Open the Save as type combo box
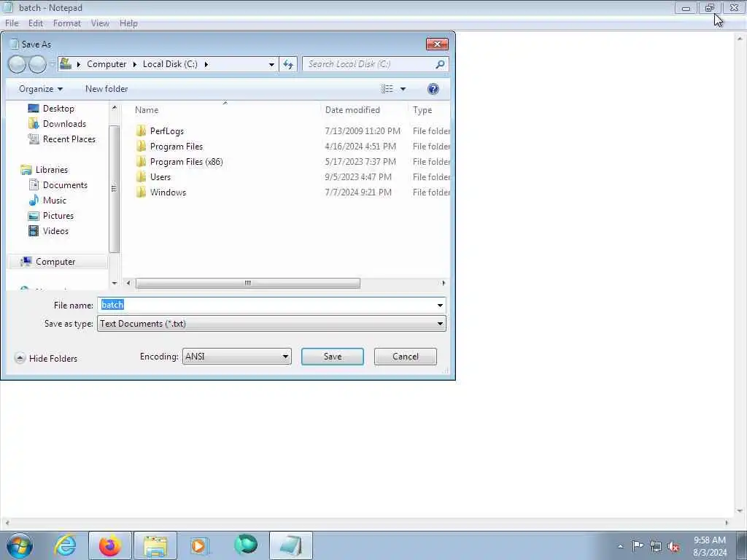 [x=271, y=324]
